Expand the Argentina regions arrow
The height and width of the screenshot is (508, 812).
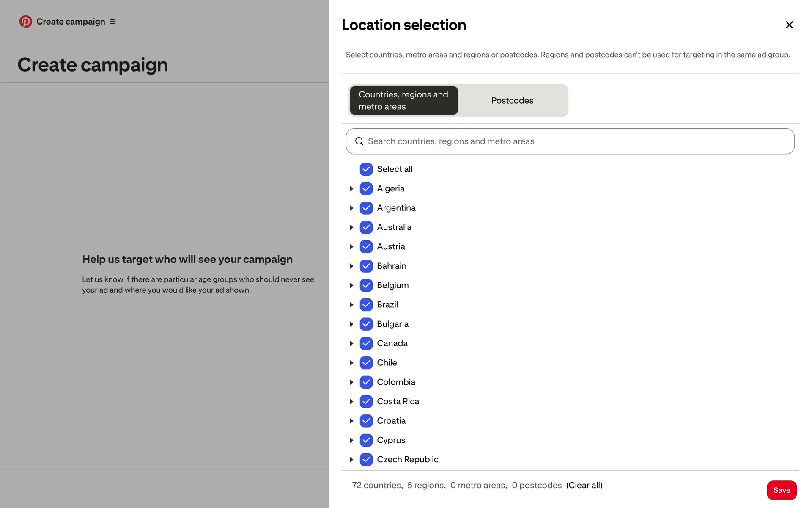tap(351, 208)
